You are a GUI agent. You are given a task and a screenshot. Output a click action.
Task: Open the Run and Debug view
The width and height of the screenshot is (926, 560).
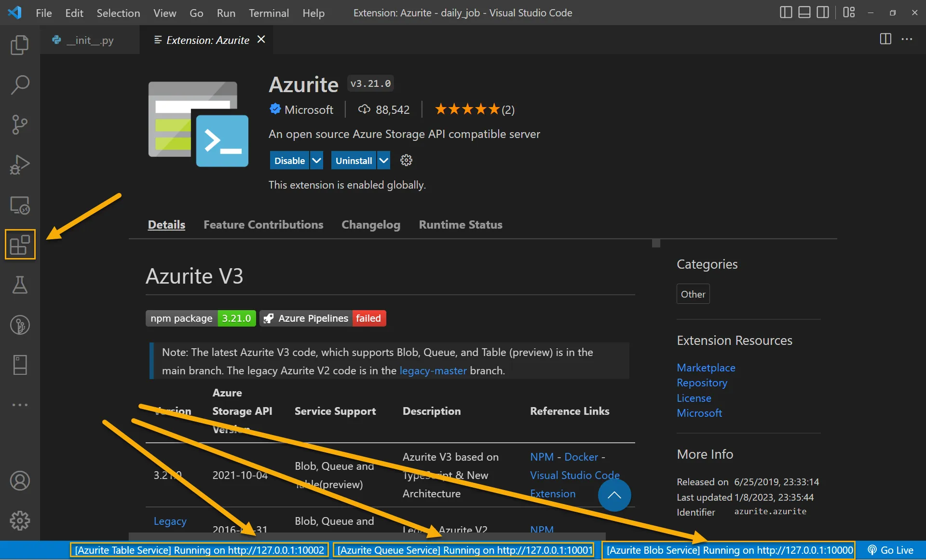(x=20, y=164)
